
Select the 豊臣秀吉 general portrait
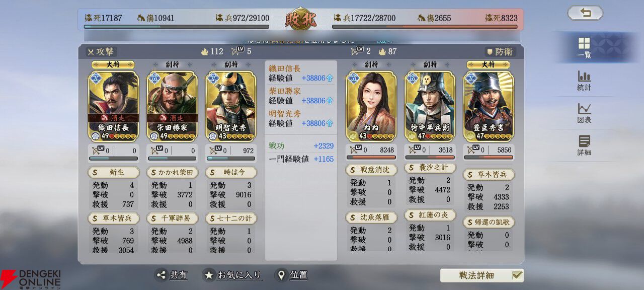coord(489,106)
